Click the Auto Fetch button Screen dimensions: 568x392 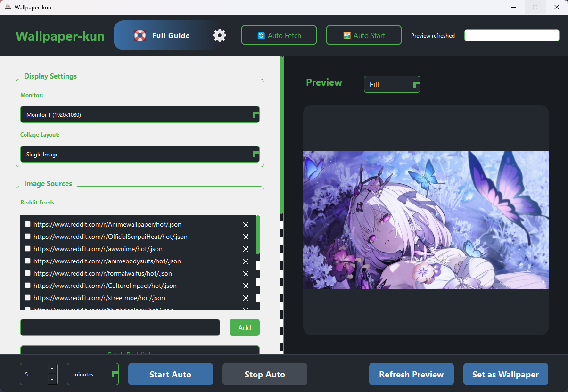[x=279, y=35]
